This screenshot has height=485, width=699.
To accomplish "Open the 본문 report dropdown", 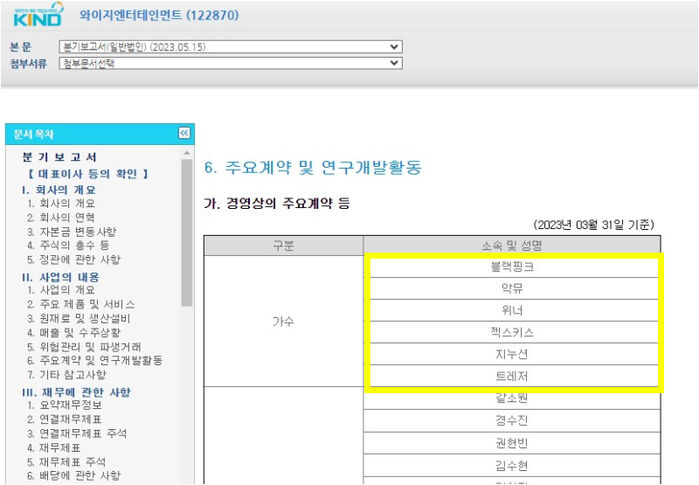I will tap(230, 47).
